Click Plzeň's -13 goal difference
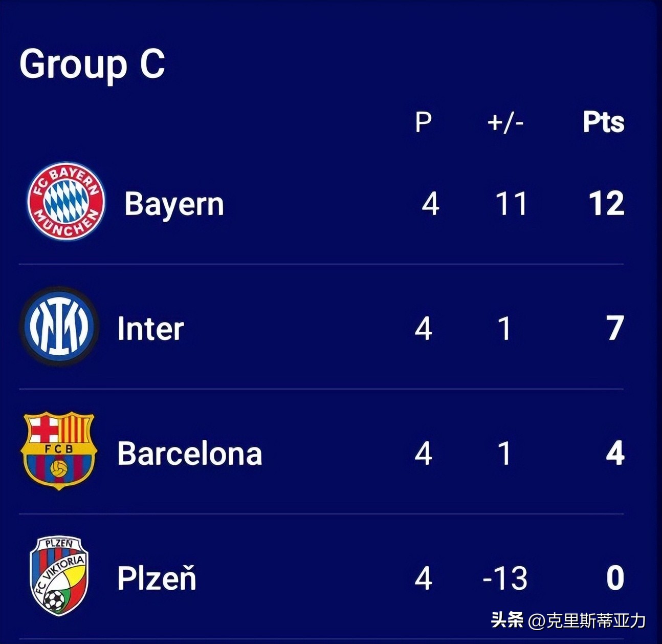 click(x=505, y=578)
